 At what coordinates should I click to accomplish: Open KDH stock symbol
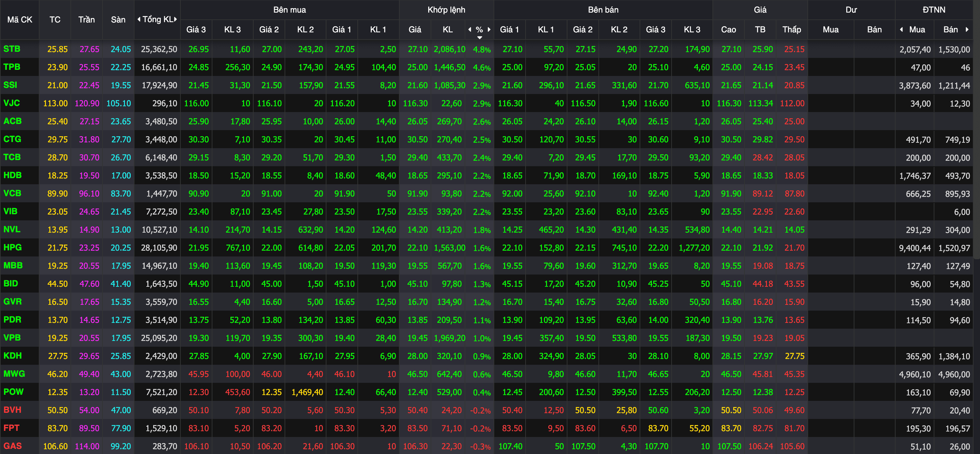point(13,356)
